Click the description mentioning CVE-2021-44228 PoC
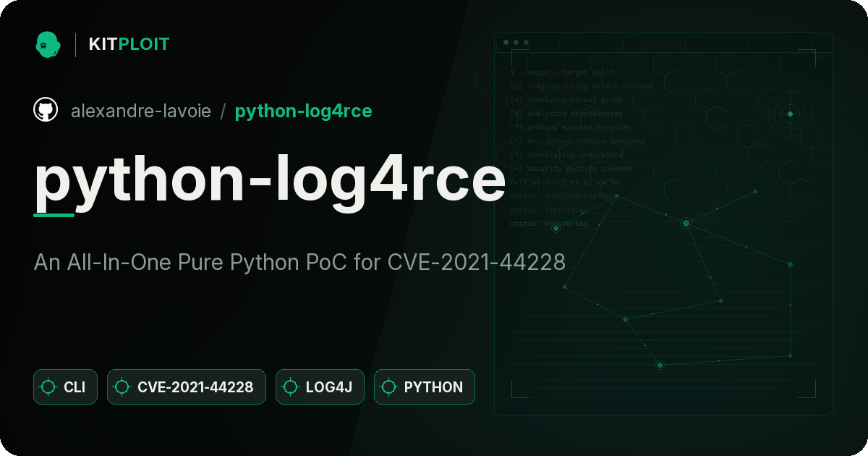 point(299,262)
